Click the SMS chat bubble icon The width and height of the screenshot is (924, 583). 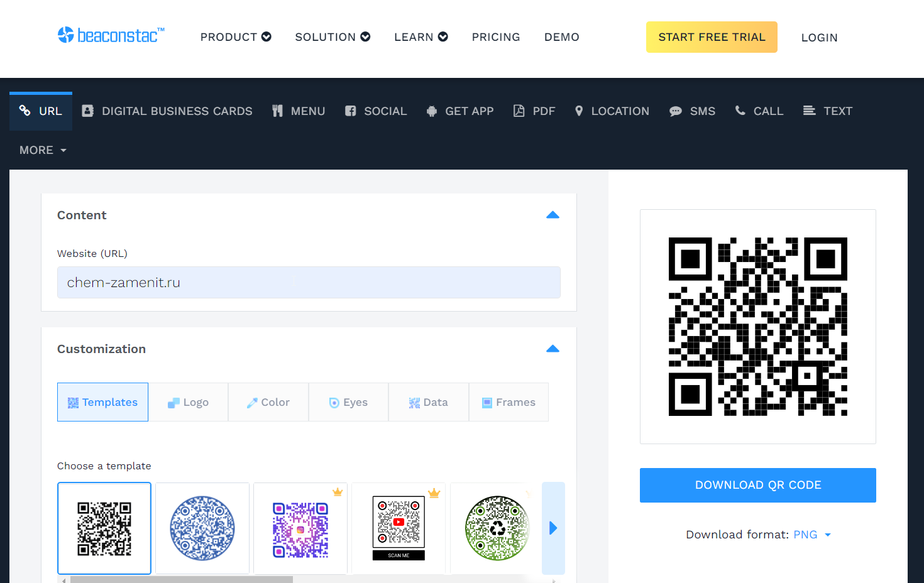pyautogui.click(x=676, y=111)
